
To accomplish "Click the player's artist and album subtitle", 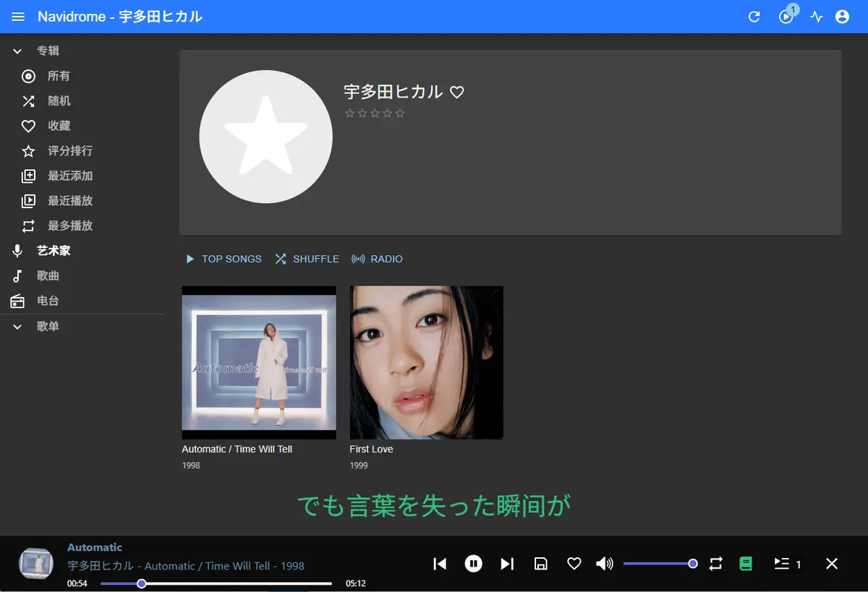I will [186, 566].
